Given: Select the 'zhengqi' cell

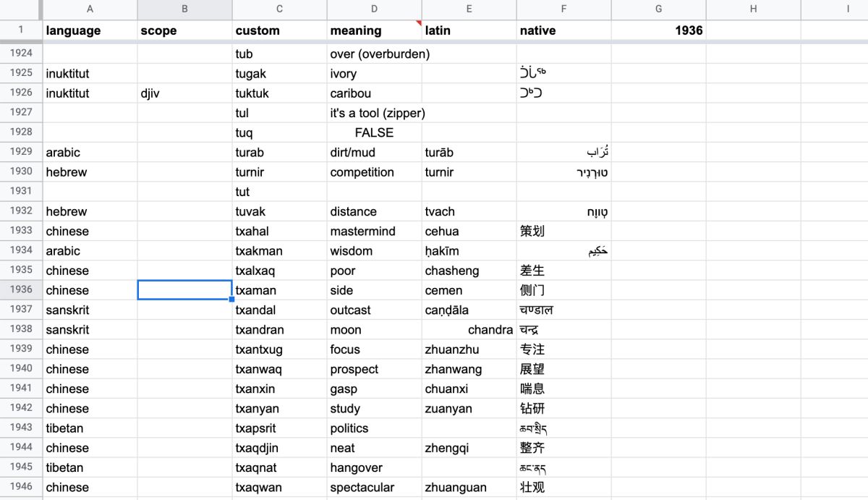Looking at the screenshot, I should (469, 448).
